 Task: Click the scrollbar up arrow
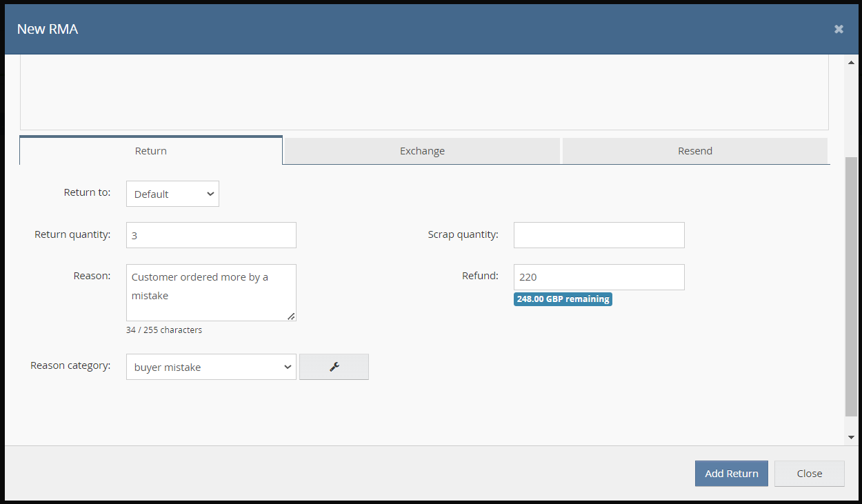(851, 63)
